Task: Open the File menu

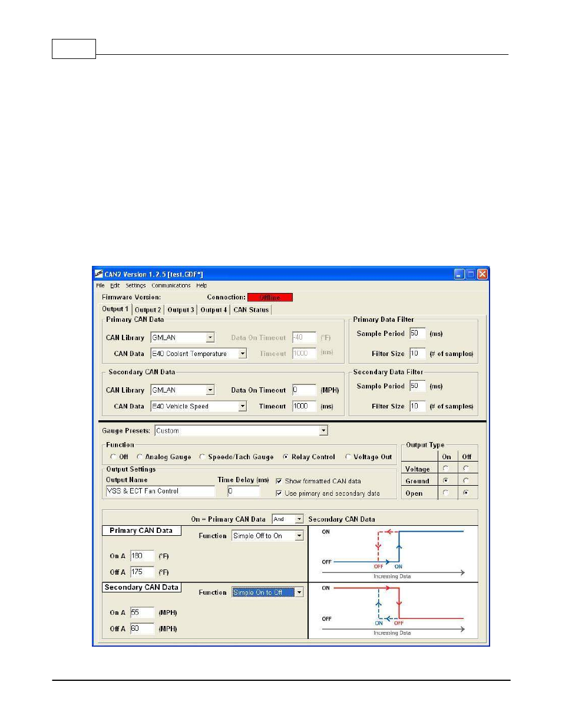Action: click(x=100, y=285)
